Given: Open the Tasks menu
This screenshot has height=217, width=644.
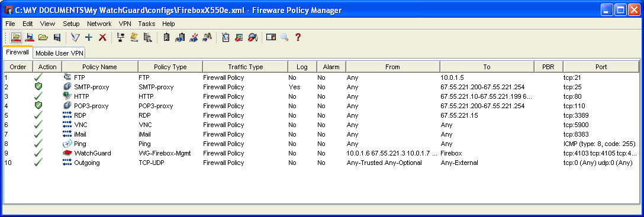Looking at the screenshot, I should pos(147,24).
